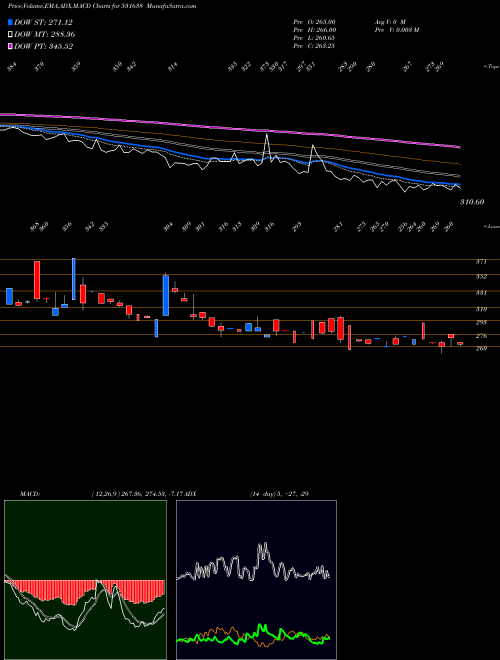This screenshot has width=500, height=660.
Task: Click the 371 price axis label
Action: click(481, 262)
